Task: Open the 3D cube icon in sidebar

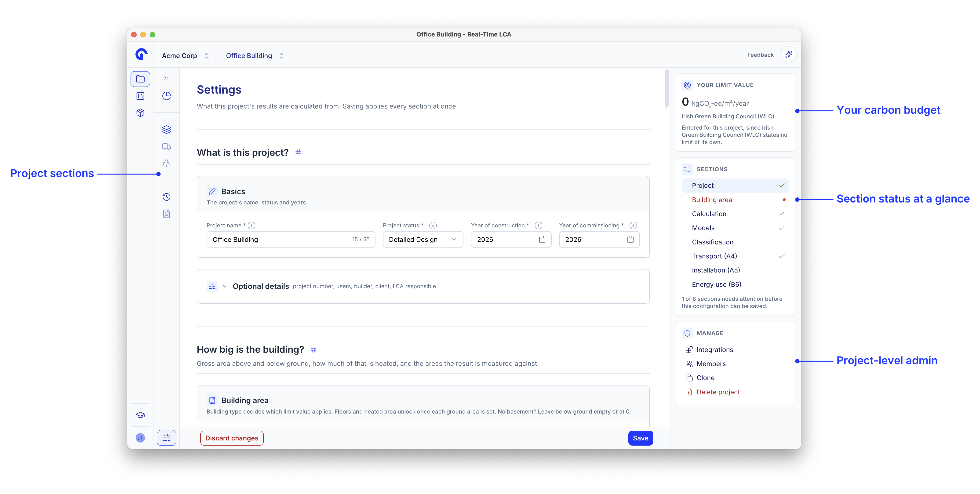Action: pyautogui.click(x=140, y=113)
